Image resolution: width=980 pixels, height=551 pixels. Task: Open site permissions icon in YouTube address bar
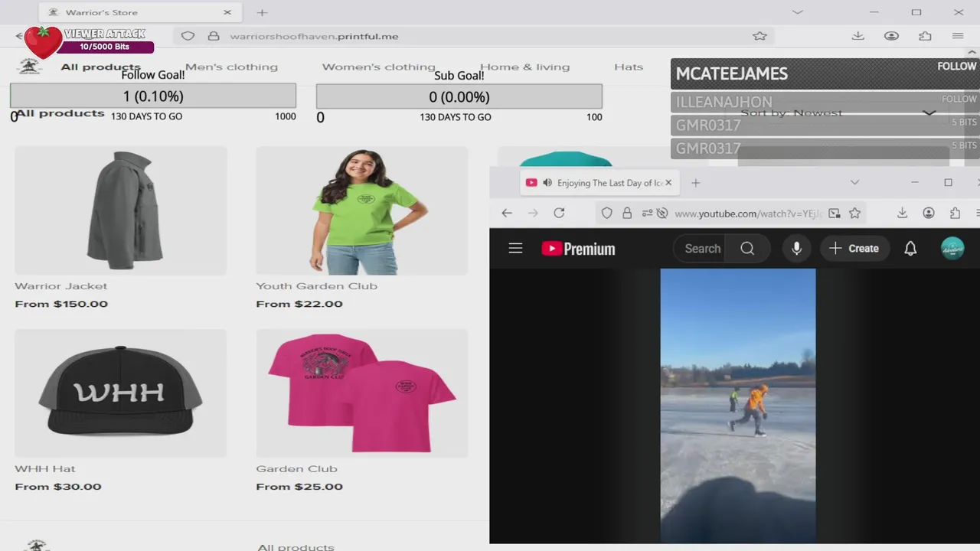point(648,214)
